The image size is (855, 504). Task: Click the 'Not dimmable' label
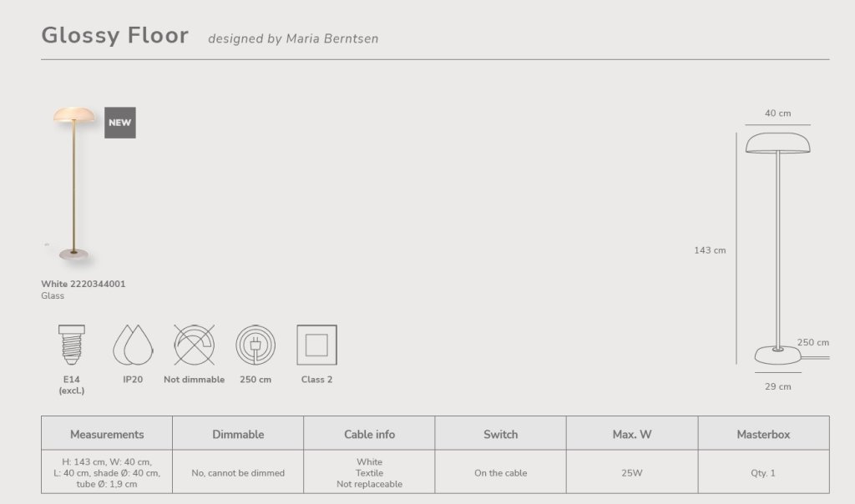click(x=194, y=379)
